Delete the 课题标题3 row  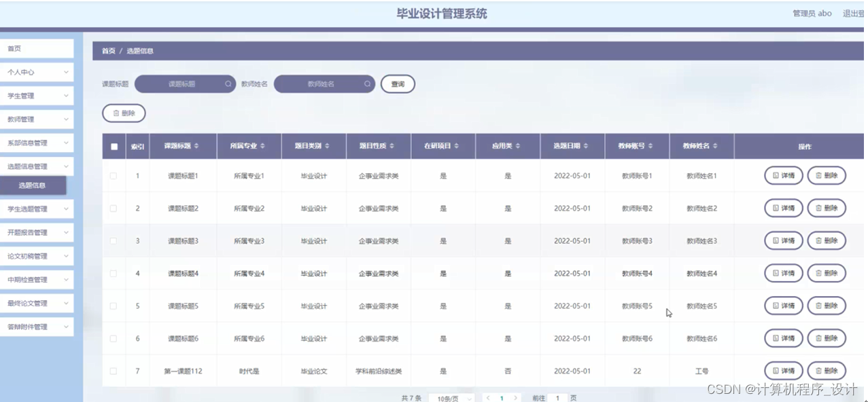(x=827, y=241)
